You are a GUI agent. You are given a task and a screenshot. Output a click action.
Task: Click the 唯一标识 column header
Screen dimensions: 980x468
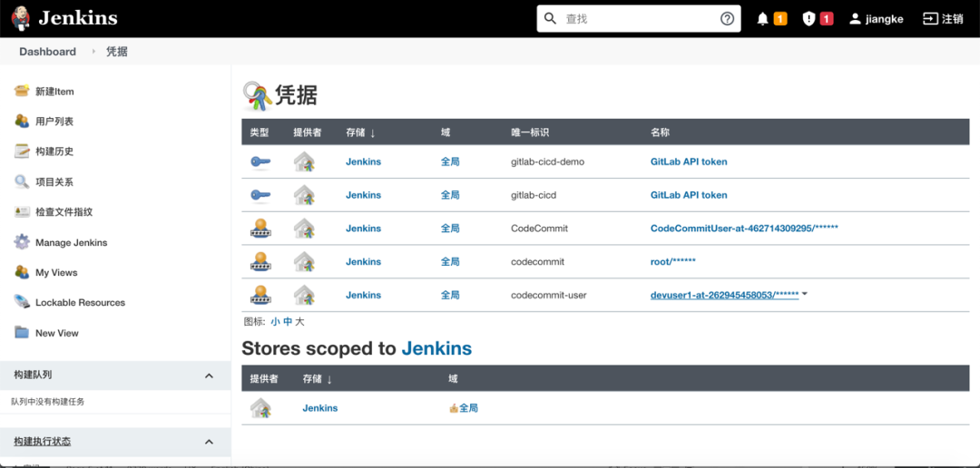(530, 132)
